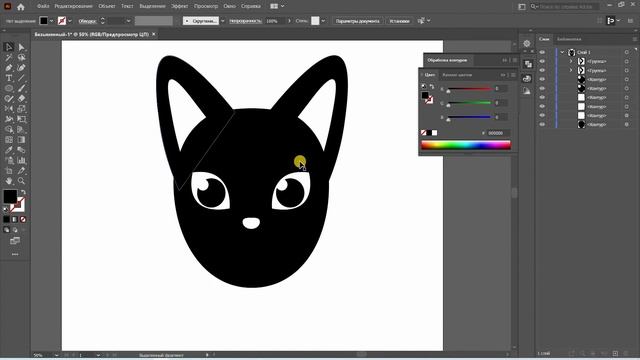
Task: Open the Объект menu
Action: point(107,7)
